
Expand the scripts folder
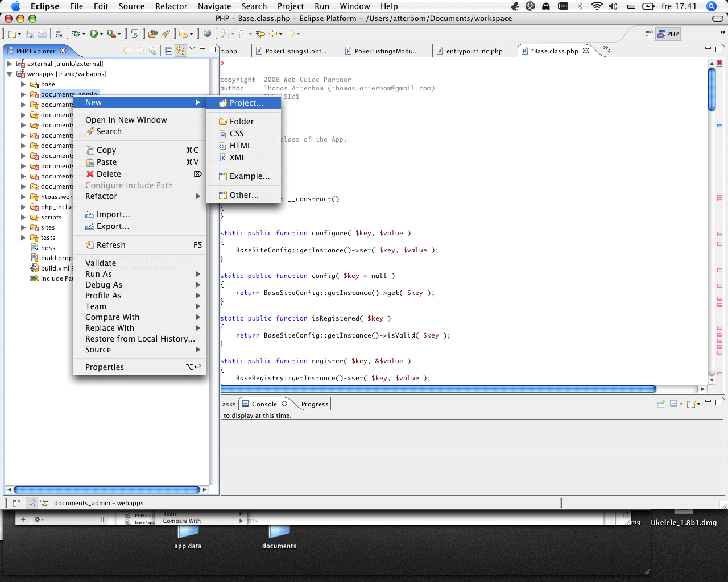23,217
